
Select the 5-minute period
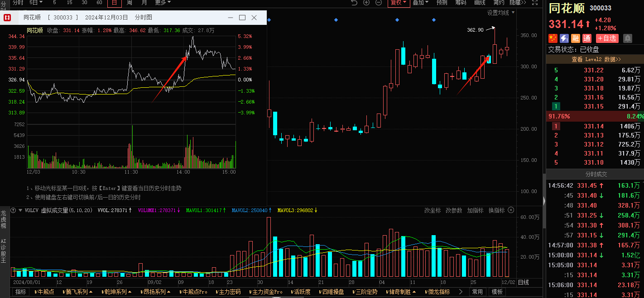click(55, 3)
